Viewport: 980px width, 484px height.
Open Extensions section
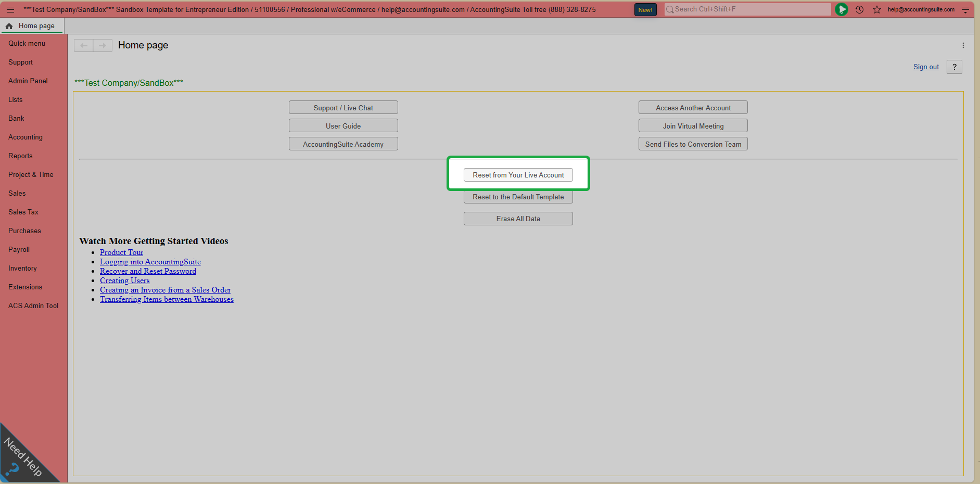pos(25,287)
